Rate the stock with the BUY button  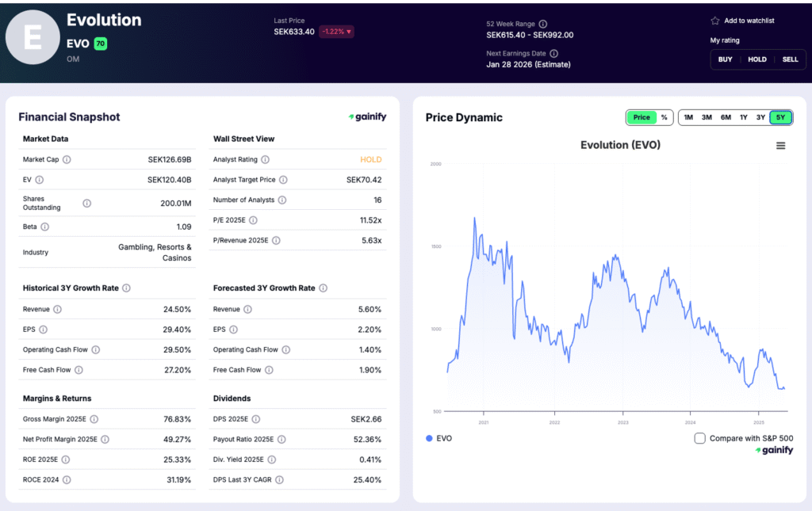tap(726, 59)
